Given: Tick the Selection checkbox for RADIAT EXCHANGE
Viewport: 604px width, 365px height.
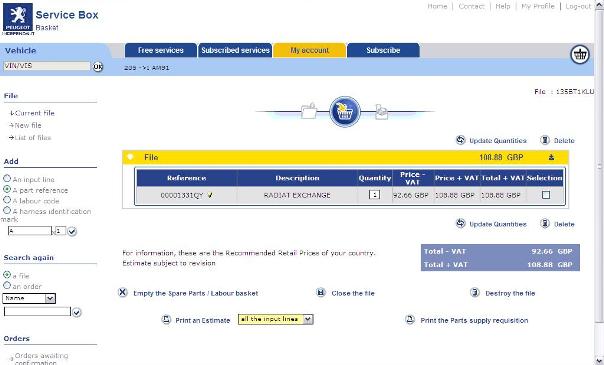Looking at the screenshot, I should coord(545,195).
